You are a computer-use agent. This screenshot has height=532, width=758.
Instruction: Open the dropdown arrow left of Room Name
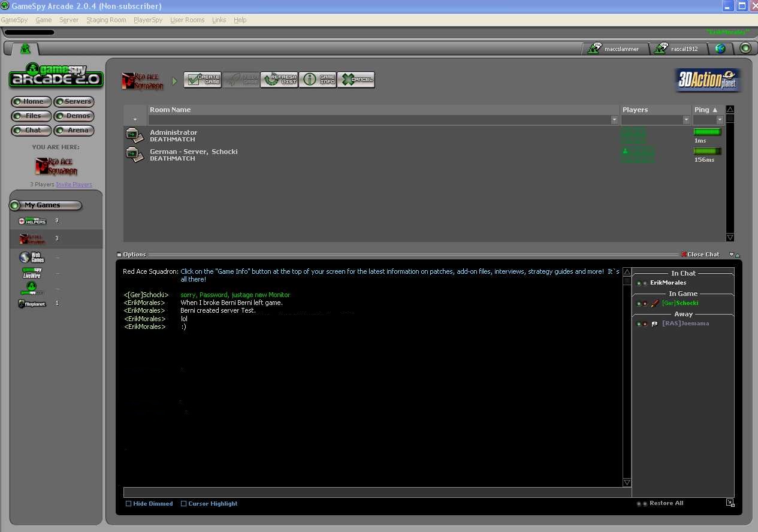[135, 120]
